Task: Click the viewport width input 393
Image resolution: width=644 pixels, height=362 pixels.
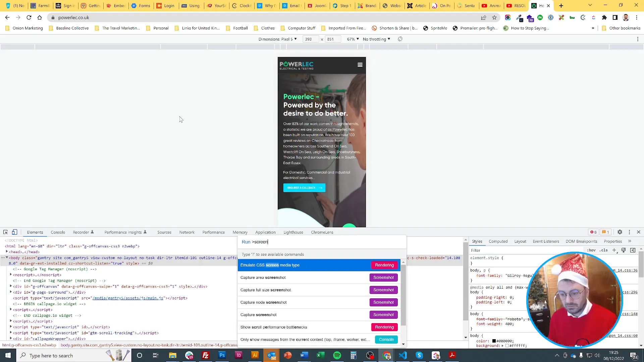Action: (x=311, y=39)
